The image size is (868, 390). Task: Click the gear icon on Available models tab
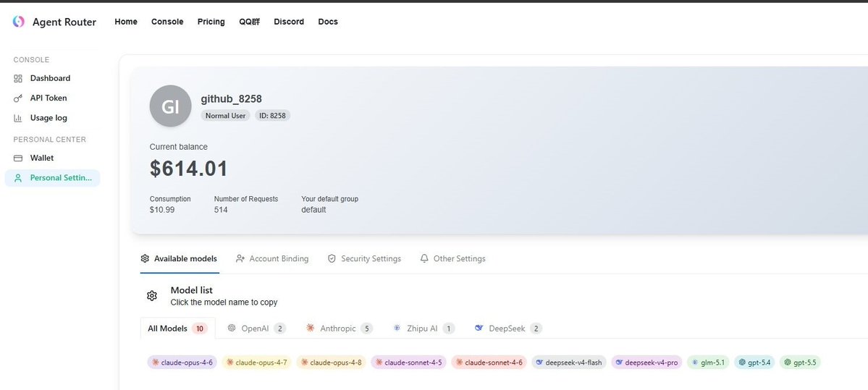(145, 258)
